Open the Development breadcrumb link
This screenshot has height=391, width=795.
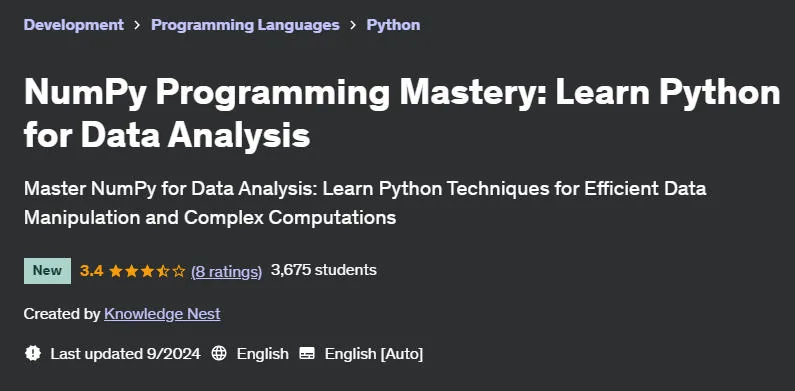(x=74, y=25)
